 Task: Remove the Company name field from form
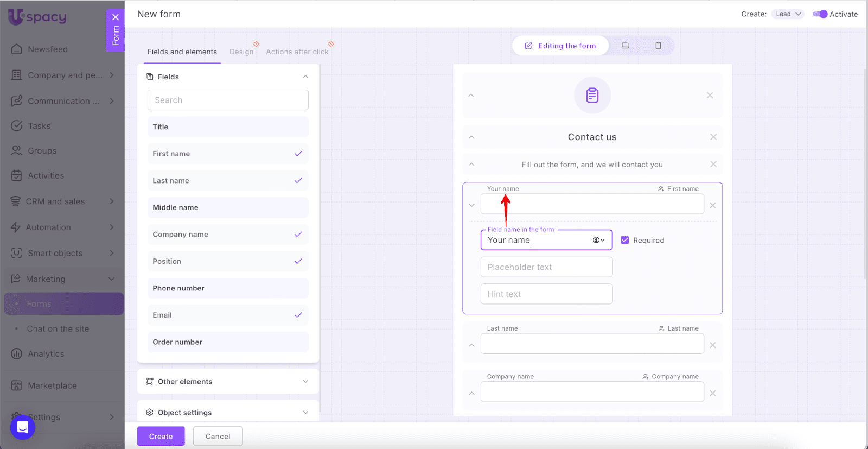(x=713, y=393)
